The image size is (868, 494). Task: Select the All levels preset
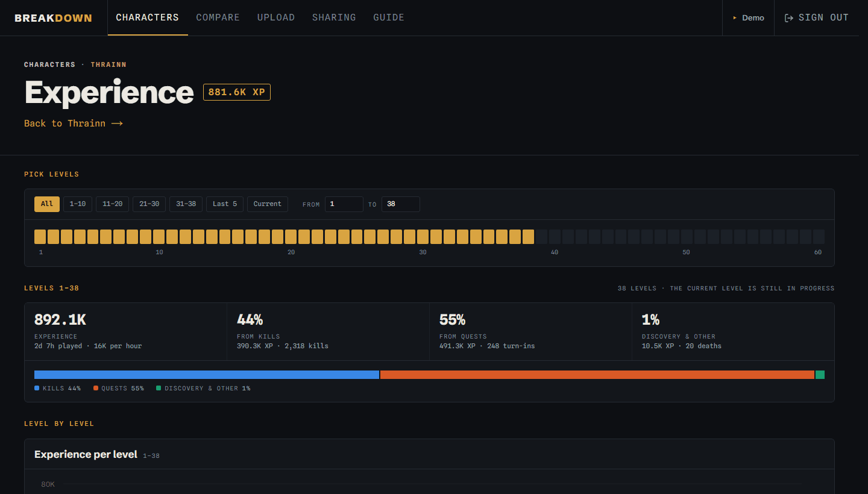click(x=47, y=204)
